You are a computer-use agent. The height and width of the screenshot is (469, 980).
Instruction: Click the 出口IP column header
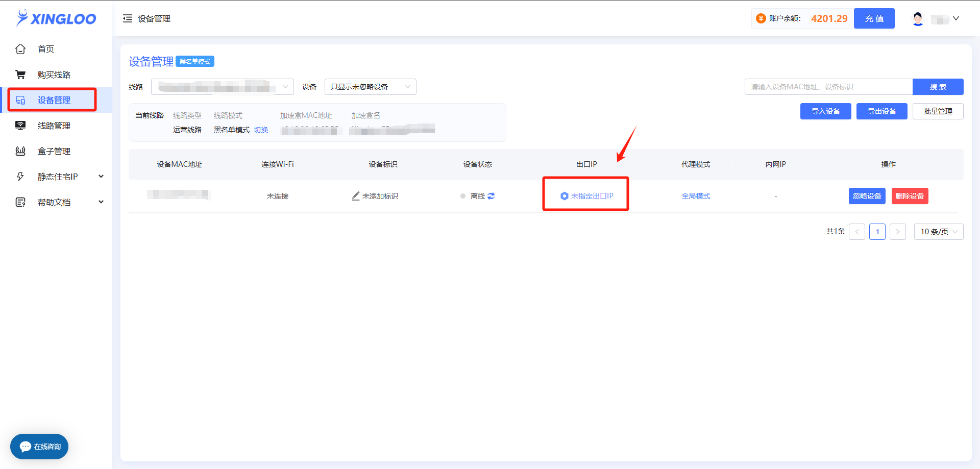[586, 164]
